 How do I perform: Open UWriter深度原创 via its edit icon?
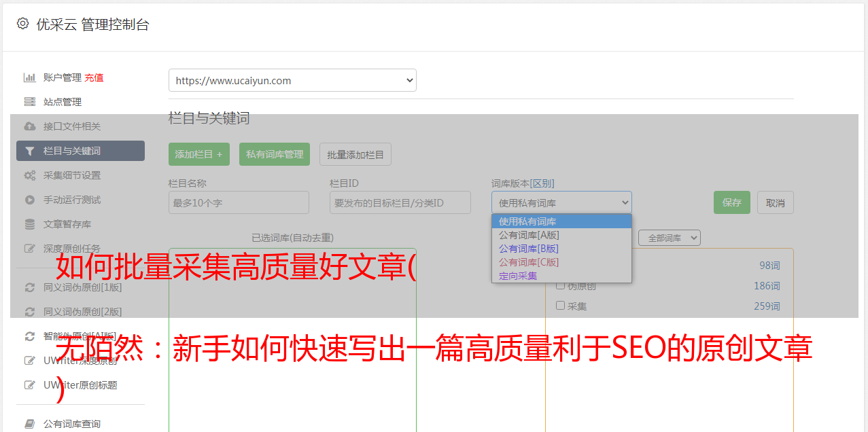(29, 361)
